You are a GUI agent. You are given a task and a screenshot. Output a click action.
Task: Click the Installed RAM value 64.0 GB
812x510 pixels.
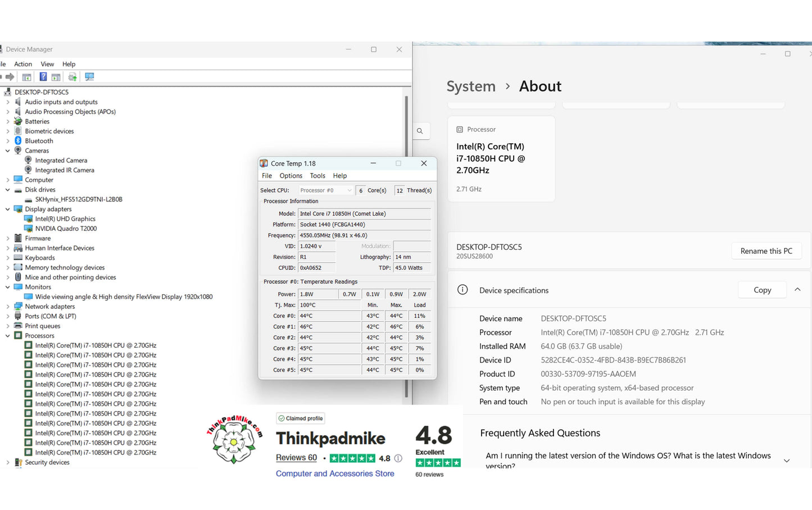coord(582,347)
